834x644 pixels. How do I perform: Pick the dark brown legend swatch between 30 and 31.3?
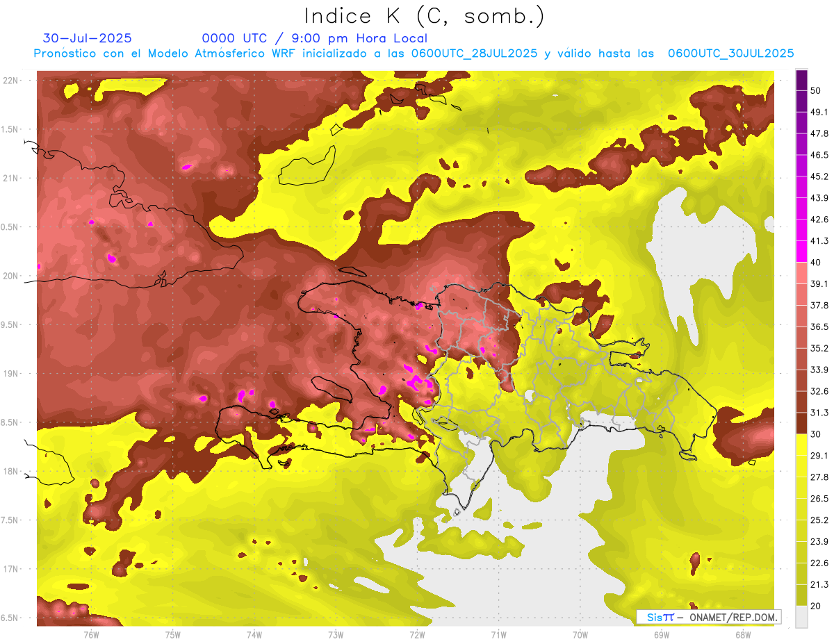tap(801, 423)
